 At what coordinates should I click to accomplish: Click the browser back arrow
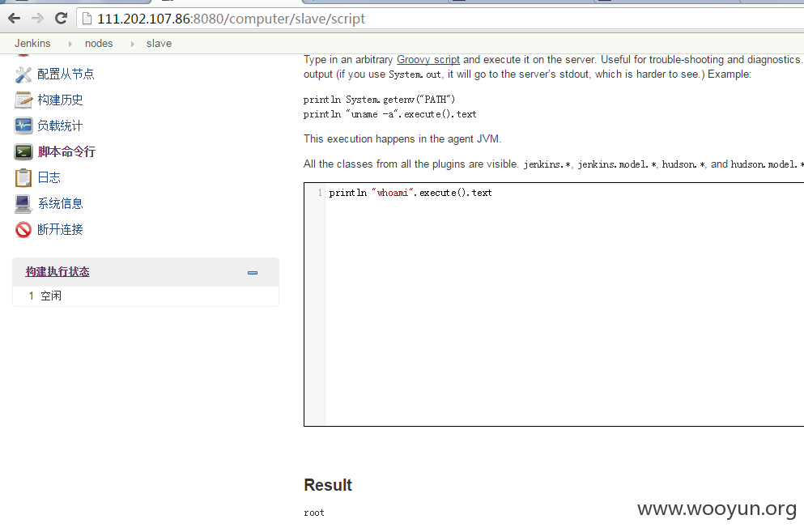pyautogui.click(x=15, y=19)
